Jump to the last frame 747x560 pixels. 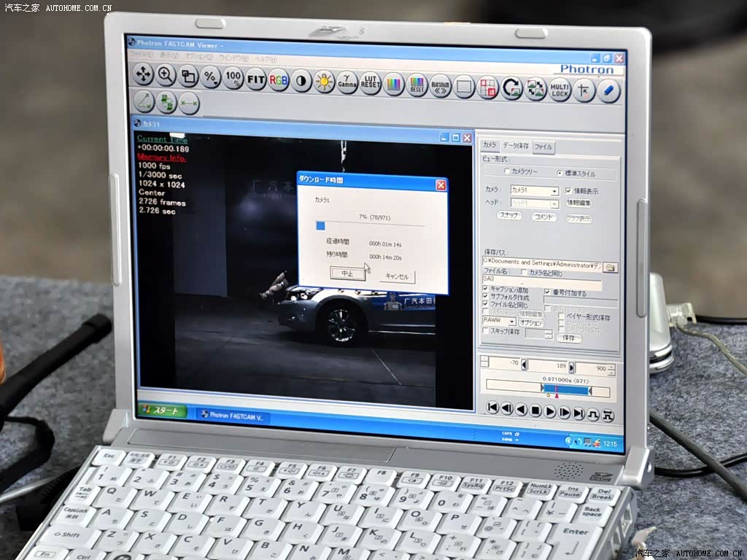(x=578, y=413)
